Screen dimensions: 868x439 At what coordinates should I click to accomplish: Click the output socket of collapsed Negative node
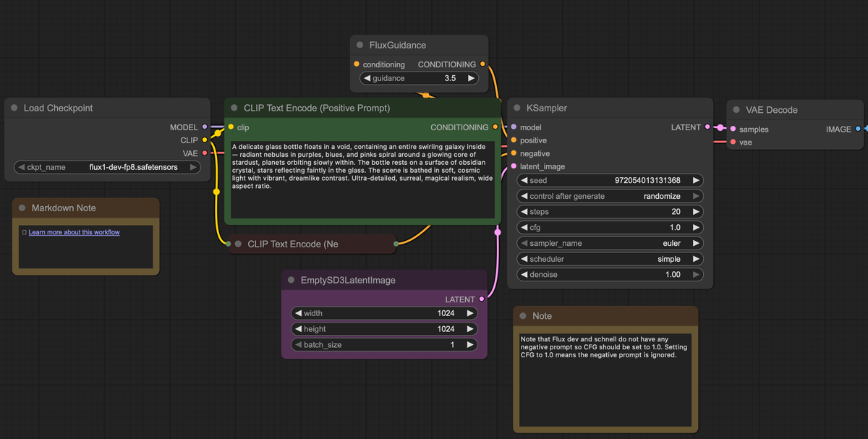tap(396, 244)
